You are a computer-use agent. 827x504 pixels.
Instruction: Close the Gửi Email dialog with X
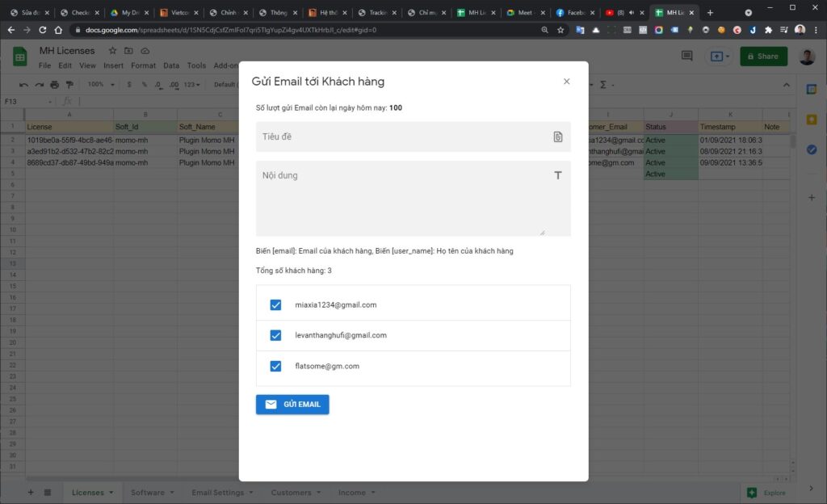[x=566, y=82]
